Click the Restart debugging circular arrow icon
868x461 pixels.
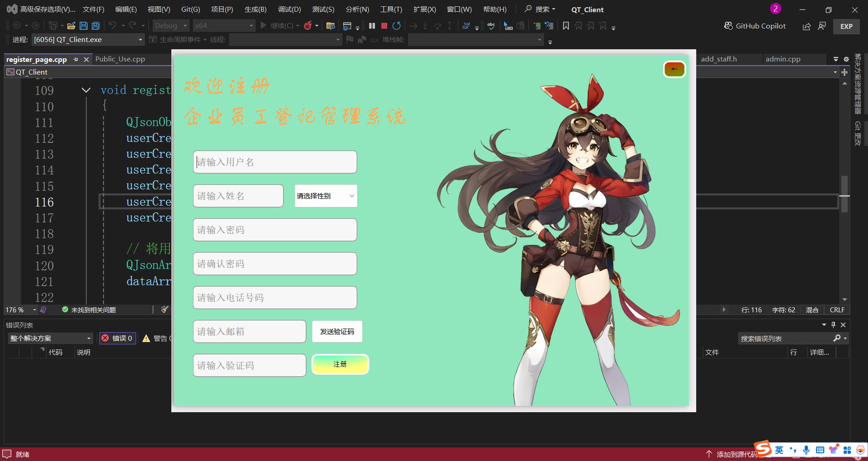click(396, 26)
